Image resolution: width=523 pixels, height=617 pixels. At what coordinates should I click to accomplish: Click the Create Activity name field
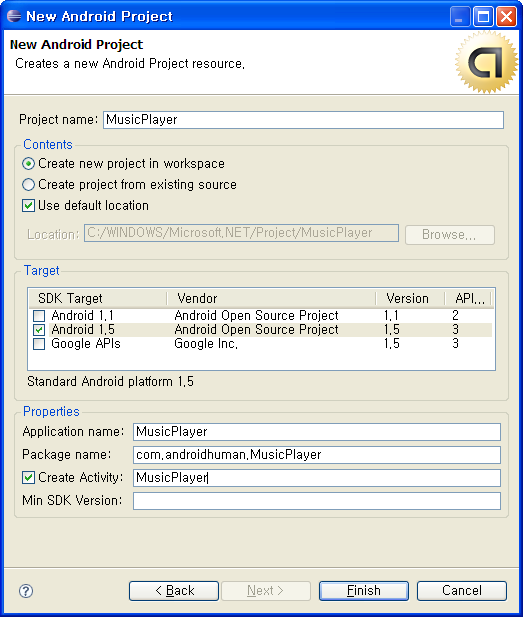tap(317, 478)
